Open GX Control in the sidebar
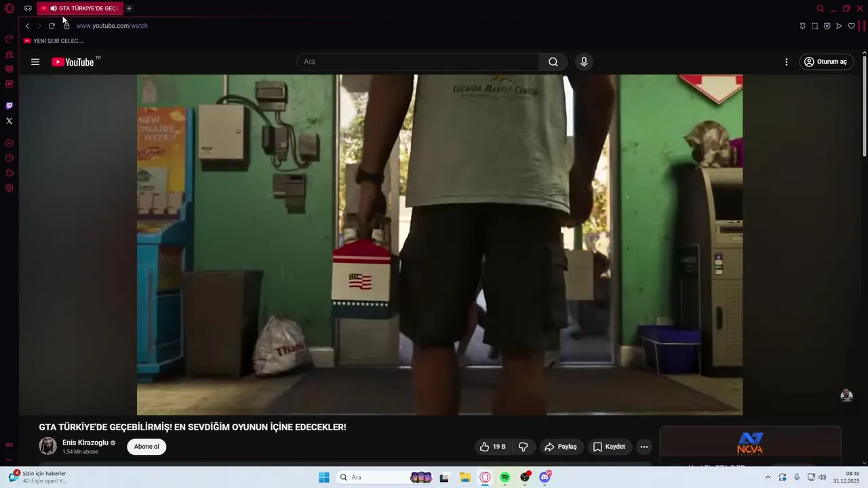This screenshot has width=868, height=488. point(9,39)
